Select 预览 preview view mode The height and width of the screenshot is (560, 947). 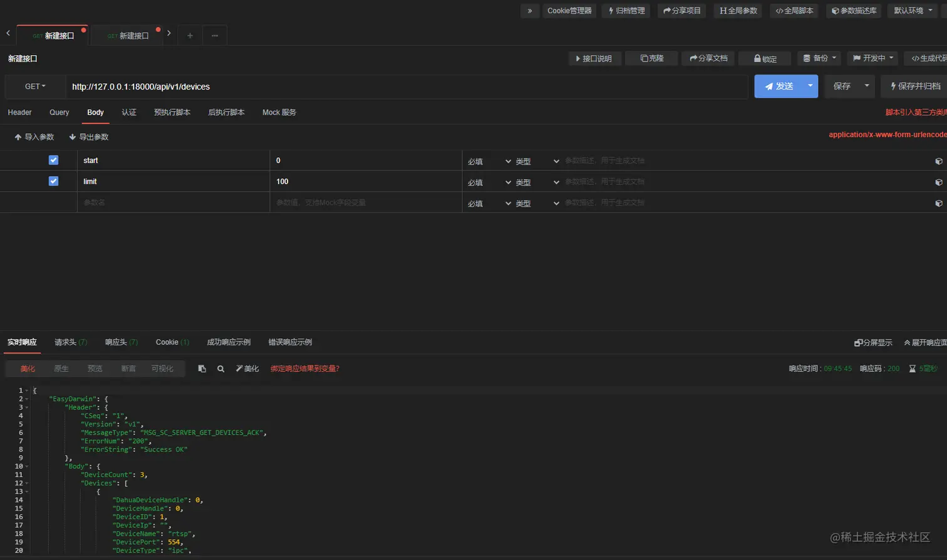coord(95,369)
